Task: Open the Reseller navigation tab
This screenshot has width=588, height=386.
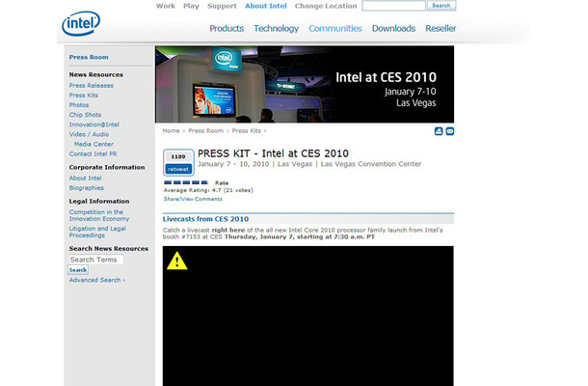Action: [441, 29]
